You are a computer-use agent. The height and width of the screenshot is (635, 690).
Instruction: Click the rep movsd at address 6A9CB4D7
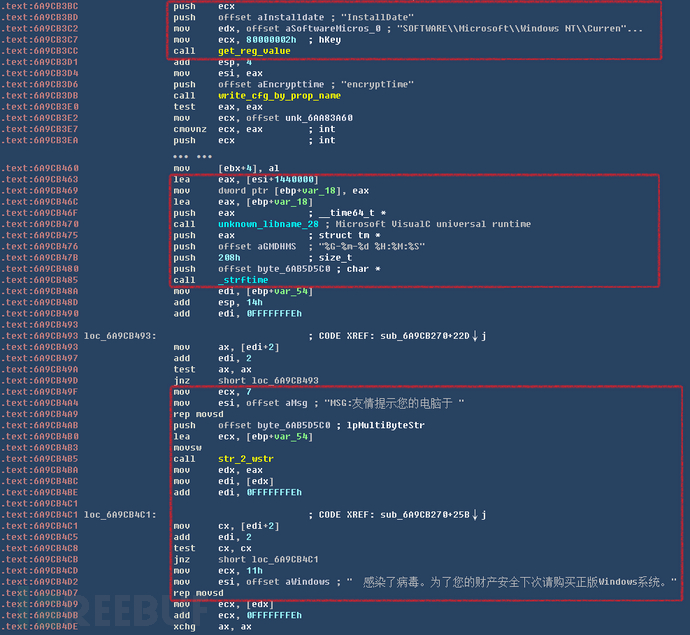coord(198,593)
